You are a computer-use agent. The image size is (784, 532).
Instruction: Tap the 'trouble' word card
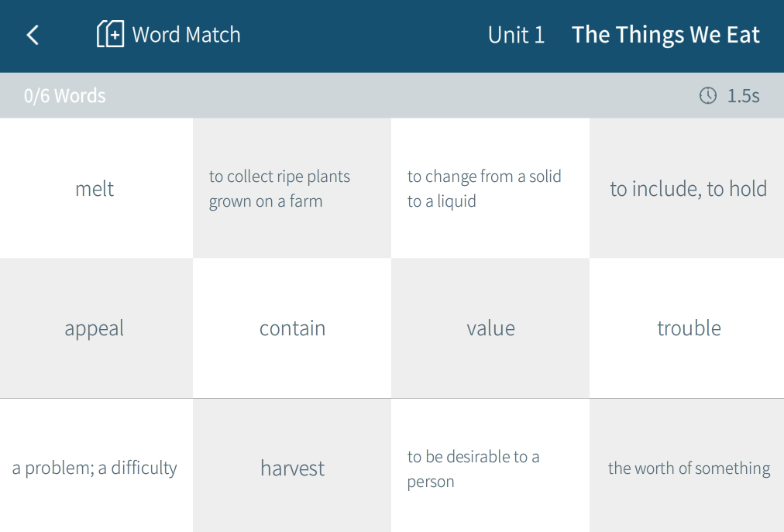688,328
